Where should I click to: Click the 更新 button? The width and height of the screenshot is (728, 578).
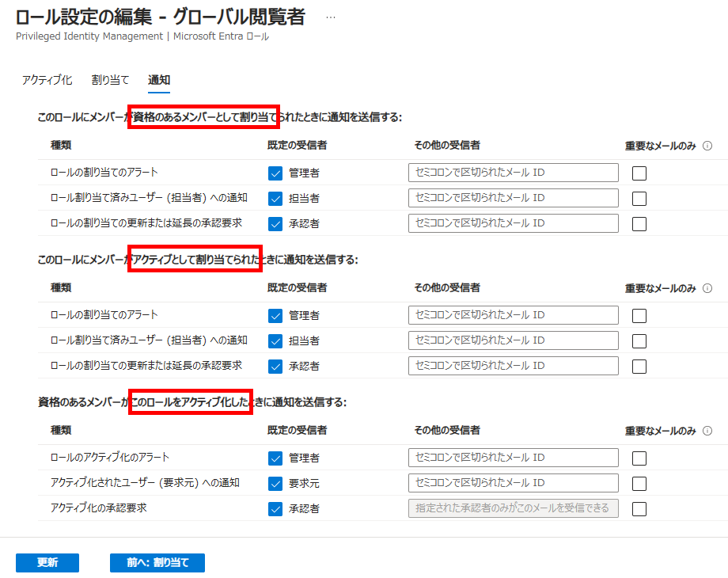[47, 562]
